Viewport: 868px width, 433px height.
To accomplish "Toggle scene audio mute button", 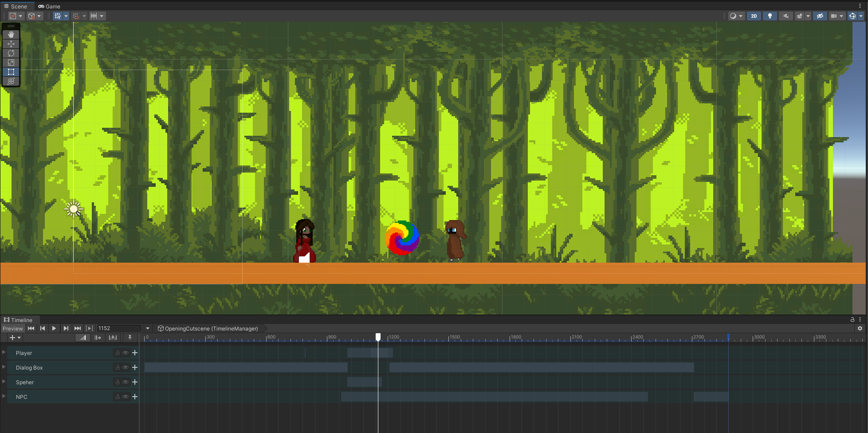I will click(x=786, y=16).
